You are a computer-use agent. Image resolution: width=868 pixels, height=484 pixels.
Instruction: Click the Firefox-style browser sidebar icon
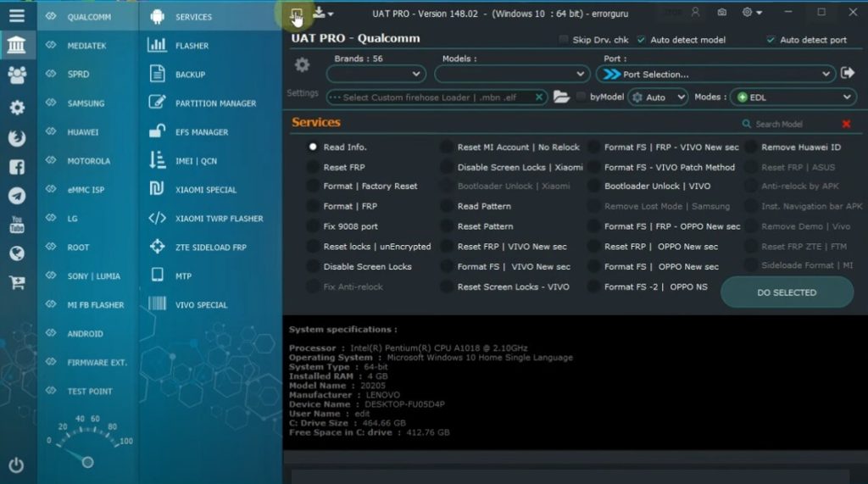17,137
